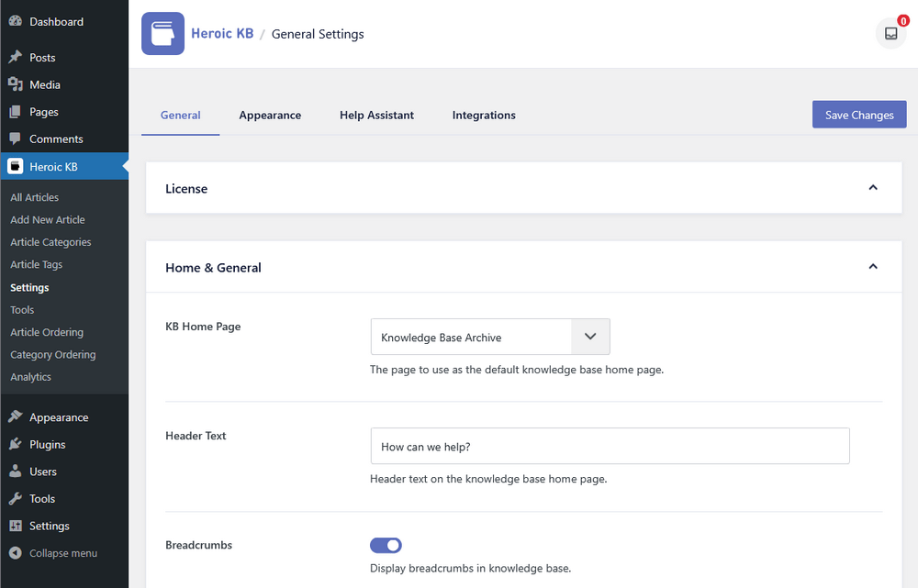The height and width of the screenshot is (588, 918).
Task: Click the Users person icon
Action: pos(16,471)
